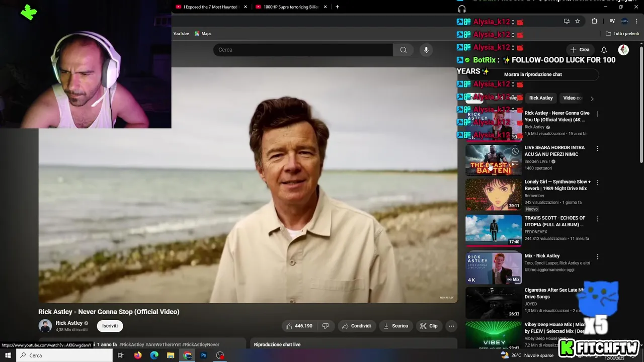
Task: Open 'Riproduzione chat live' section header
Action: point(277,344)
